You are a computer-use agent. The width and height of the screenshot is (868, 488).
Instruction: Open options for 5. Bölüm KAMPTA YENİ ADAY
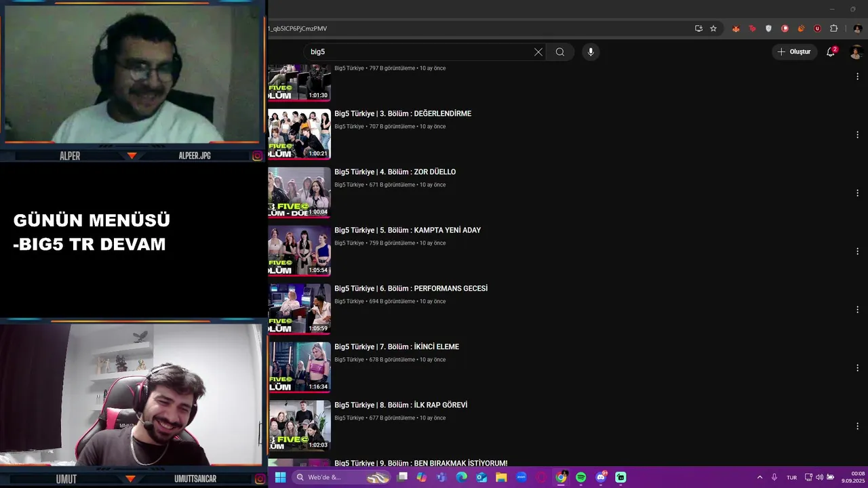857,251
